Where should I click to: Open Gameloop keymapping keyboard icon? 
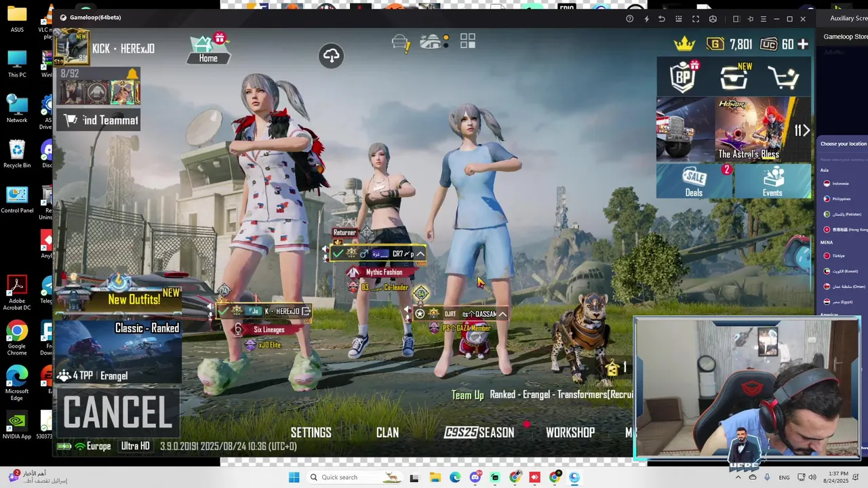[x=679, y=19]
